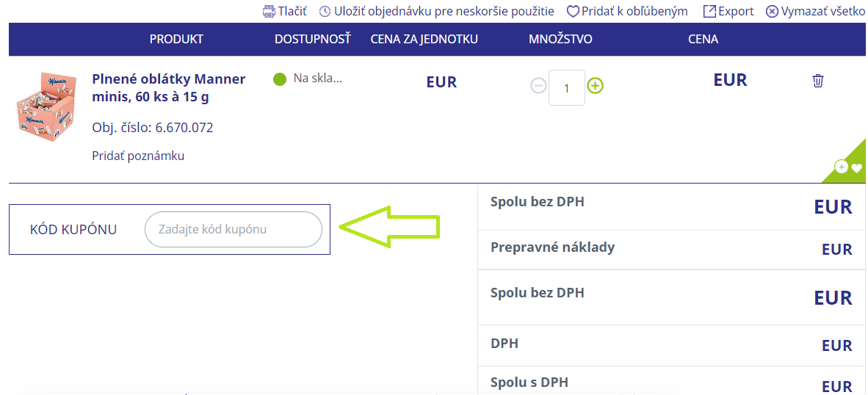This screenshot has width=868, height=395.
Task: Click the PRODUKT column header
Action: [176, 39]
